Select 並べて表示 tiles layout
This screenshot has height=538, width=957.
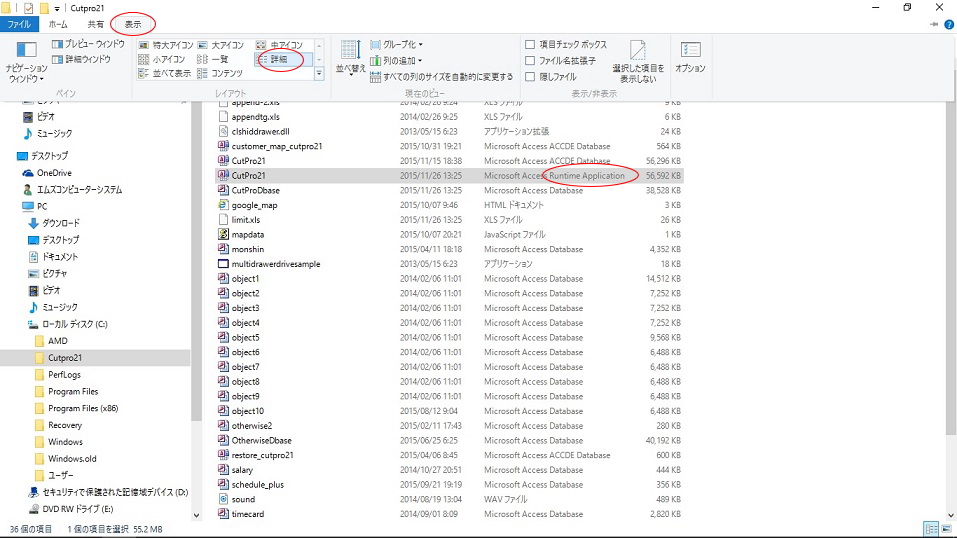click(x=165, y=73)
